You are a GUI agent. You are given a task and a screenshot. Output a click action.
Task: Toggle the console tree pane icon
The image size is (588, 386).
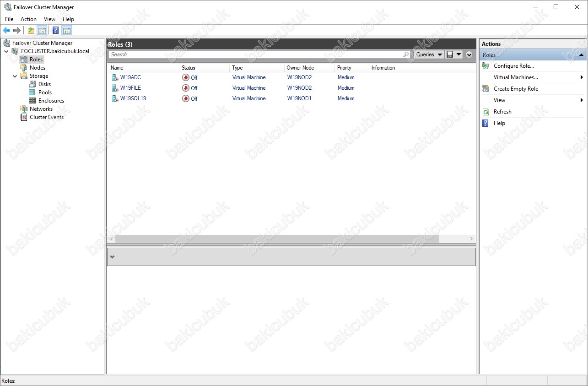(x=42, y=31)
